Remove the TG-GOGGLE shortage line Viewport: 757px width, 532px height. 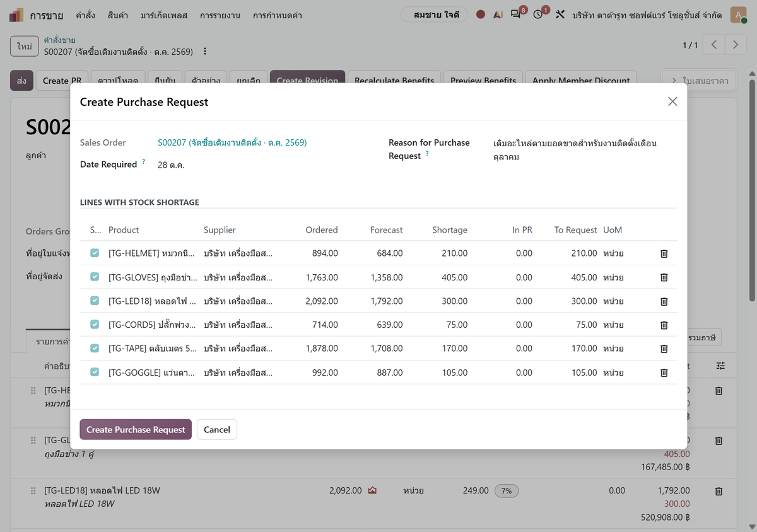point(664,373)
